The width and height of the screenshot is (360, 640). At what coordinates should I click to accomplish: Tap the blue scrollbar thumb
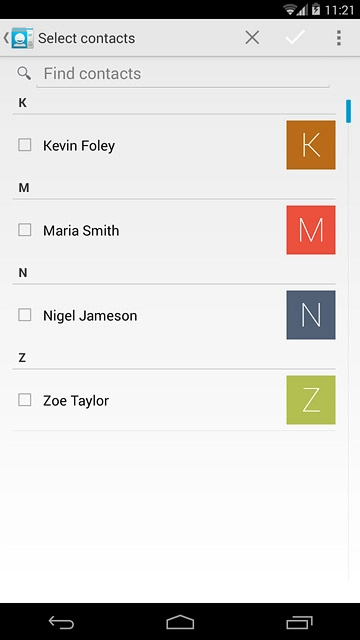pyautogui.click(x=348, y=111)
